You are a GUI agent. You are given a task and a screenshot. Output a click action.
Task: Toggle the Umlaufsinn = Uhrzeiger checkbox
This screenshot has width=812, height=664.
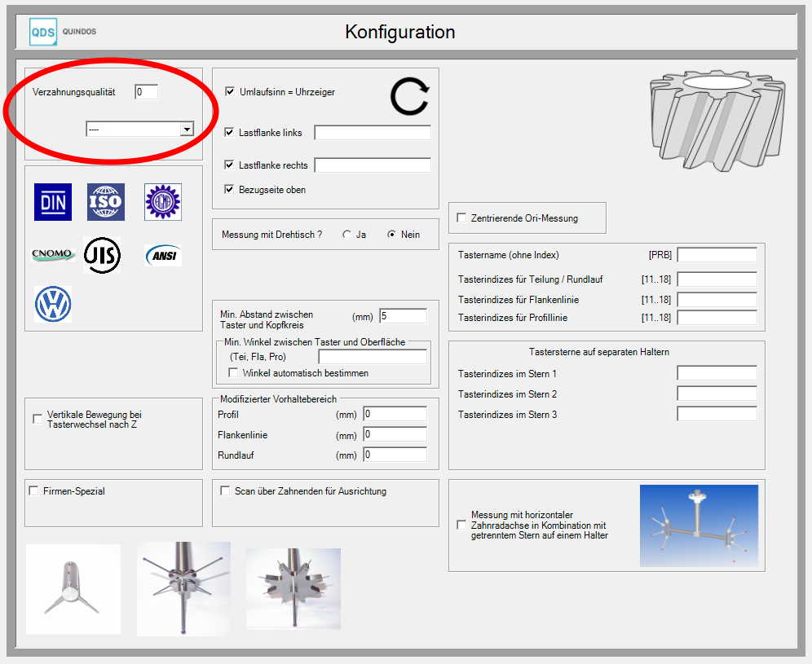click(x=230, y=91)
